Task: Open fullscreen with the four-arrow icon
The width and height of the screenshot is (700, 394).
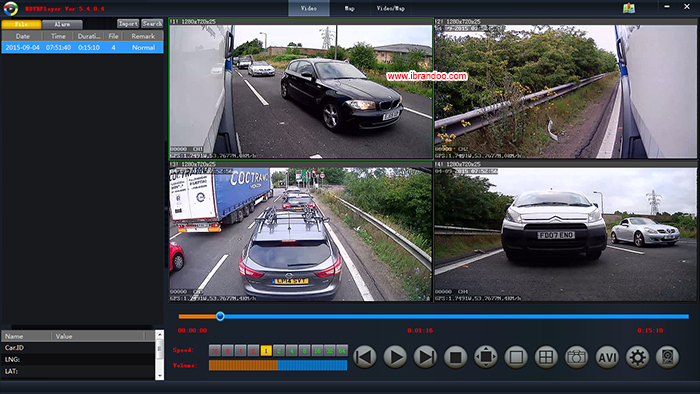Action: point(486,357)
